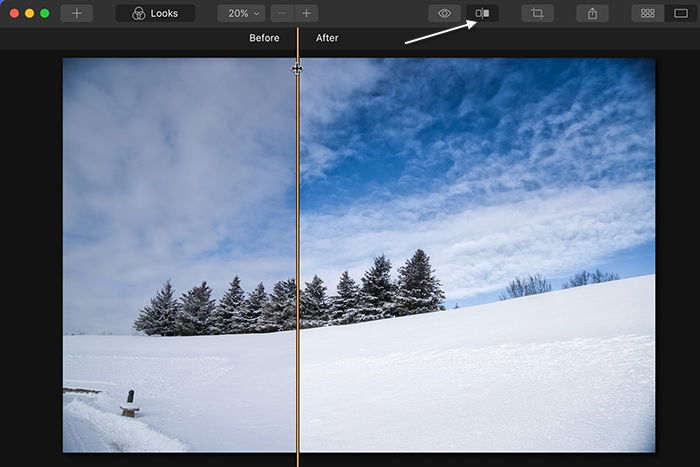Click the before/after divider handle

(297, 69)
